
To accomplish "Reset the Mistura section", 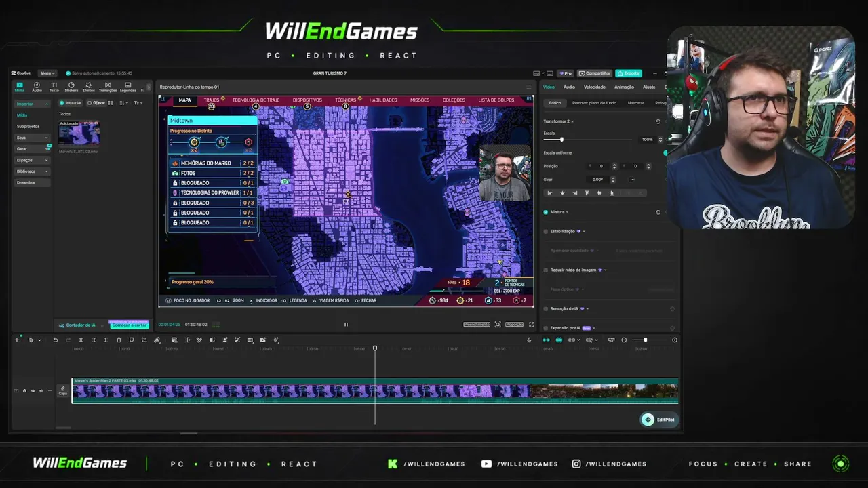I will point(658,212).
